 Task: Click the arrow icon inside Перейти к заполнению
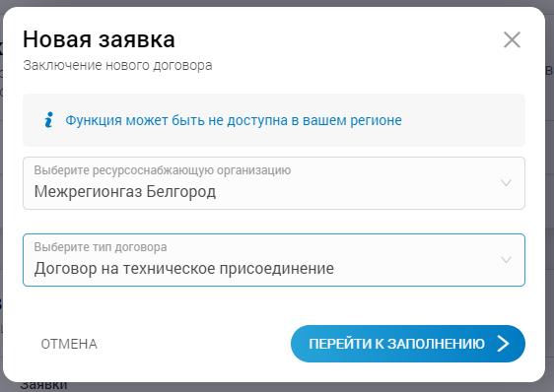[504, 344]
